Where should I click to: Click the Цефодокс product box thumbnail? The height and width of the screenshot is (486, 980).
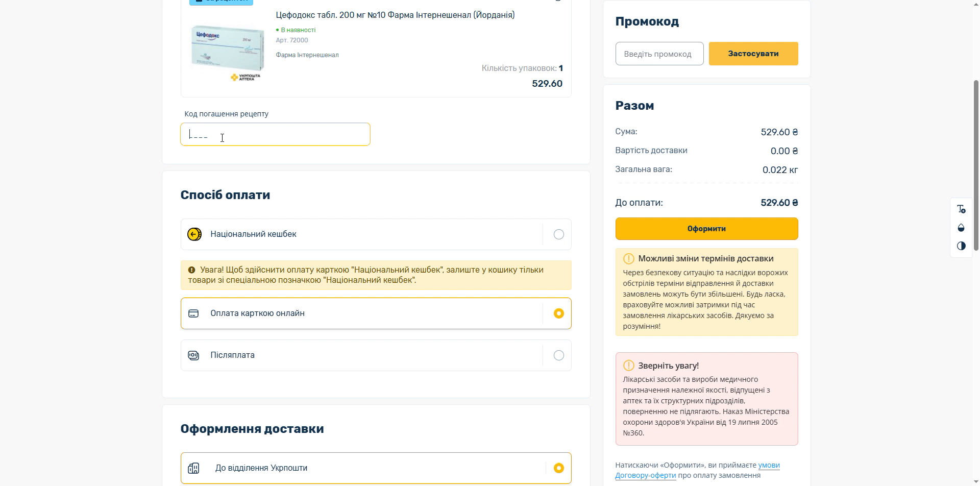(228, 53)
